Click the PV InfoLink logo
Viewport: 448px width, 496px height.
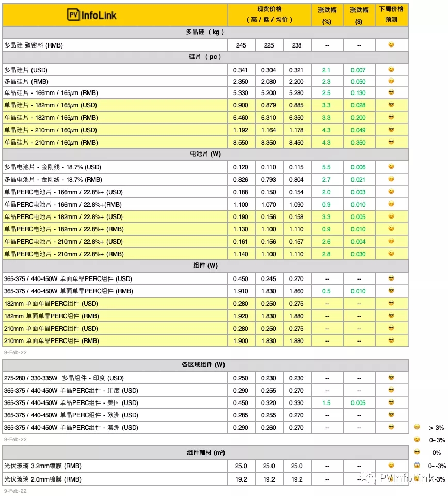(x=92, y=15)
